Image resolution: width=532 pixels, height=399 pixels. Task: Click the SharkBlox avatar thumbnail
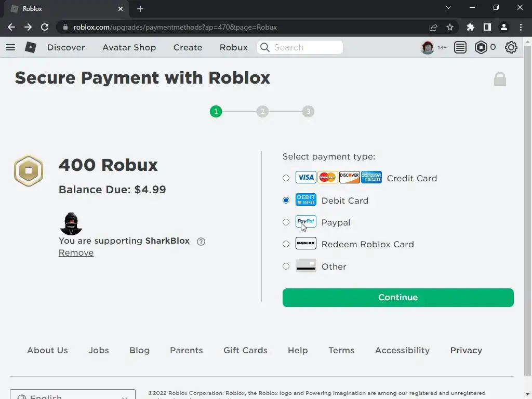point(71,224)
